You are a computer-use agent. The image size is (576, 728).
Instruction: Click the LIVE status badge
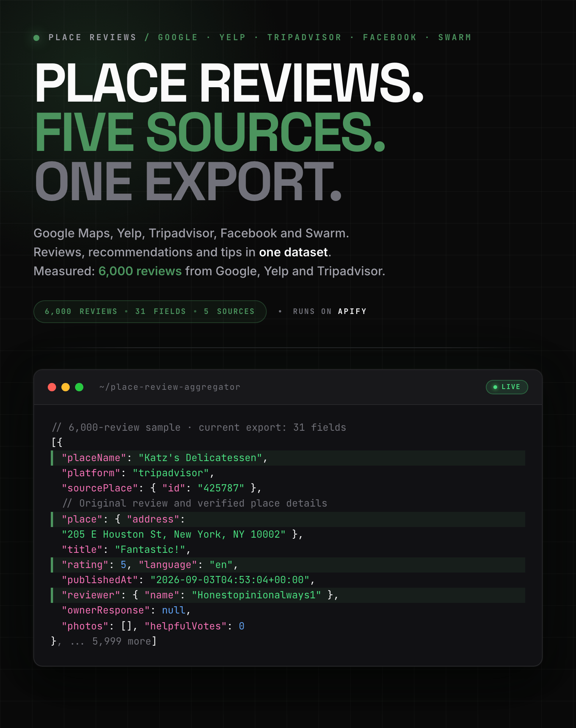coord(507,387)
